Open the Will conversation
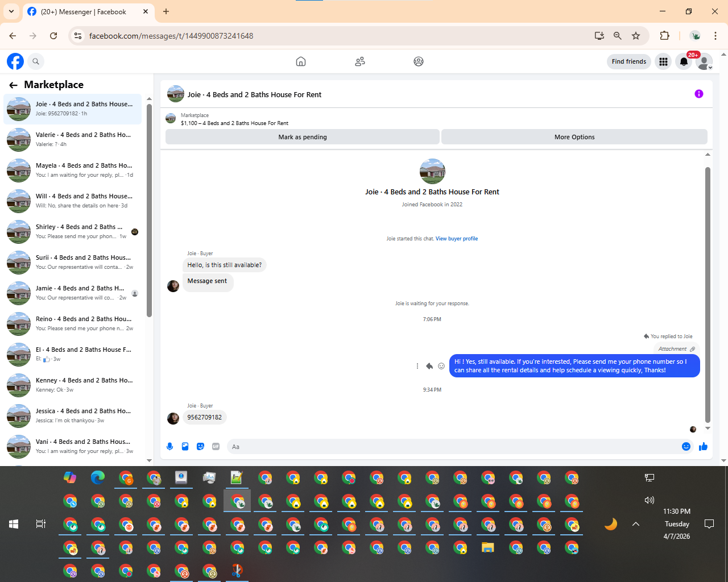728x582 pixels. [73, 201]
